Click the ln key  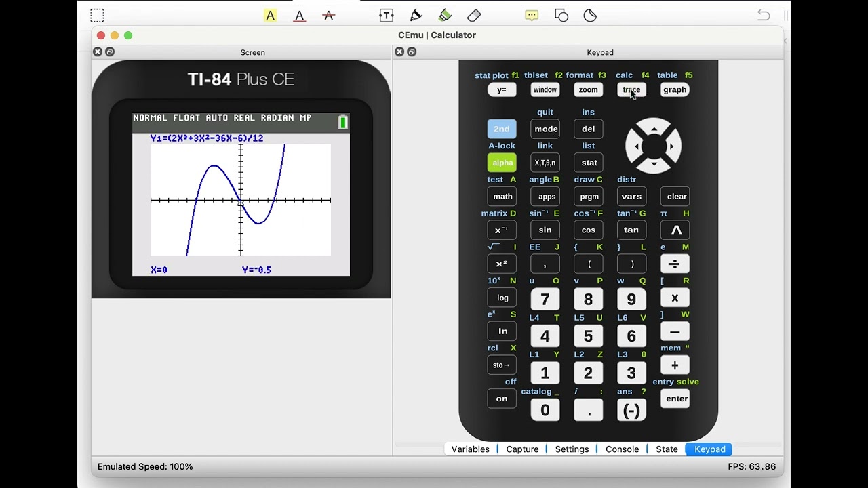pyautogui.click(x=502, y=331)
